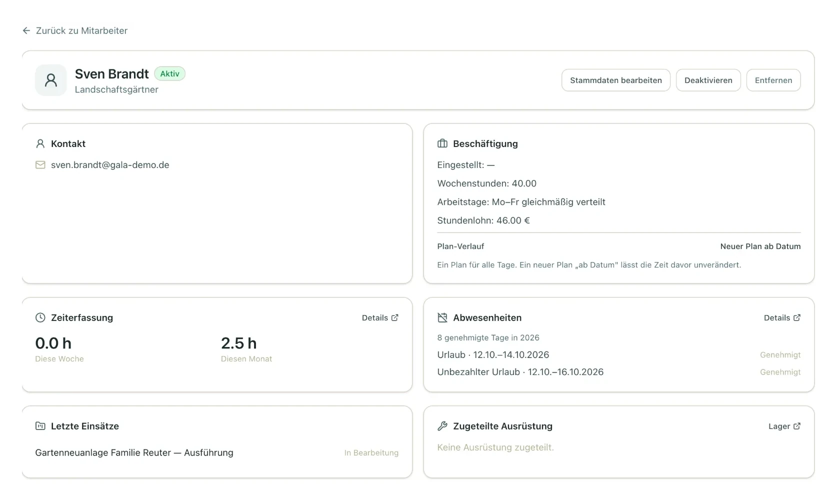The height and width of the screenshot is (504, 837).
Task: Click the 0.0 h Diese Woche value
Action: [x=53, y=343]
